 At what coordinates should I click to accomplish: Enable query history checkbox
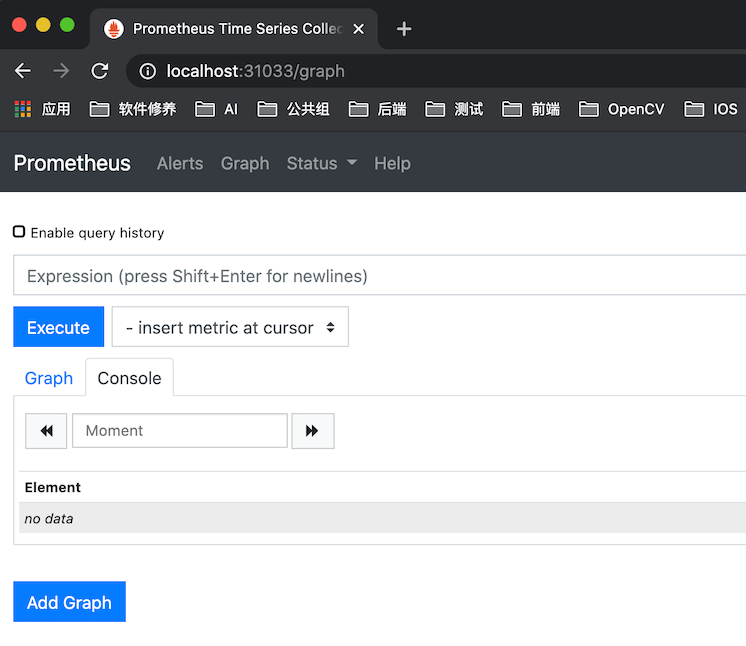19,232
